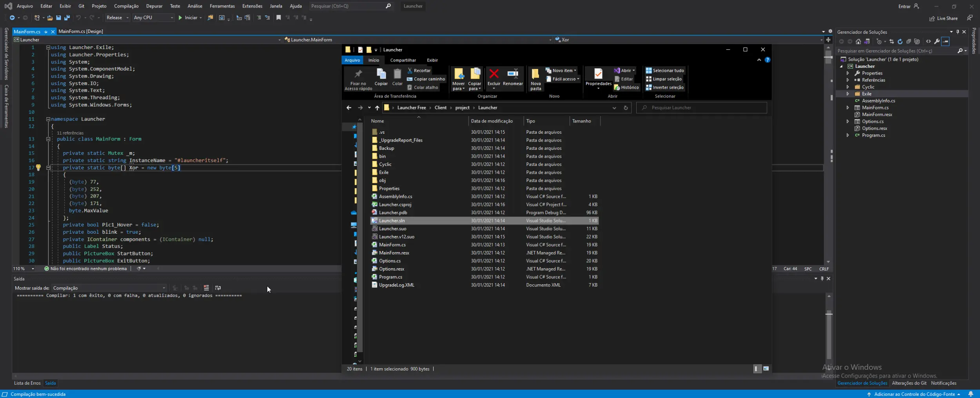This screenshot has width=980, height=398.
Task: Toggle auto-hide pin on Solution Explorer panel
Action: [958, 32]
